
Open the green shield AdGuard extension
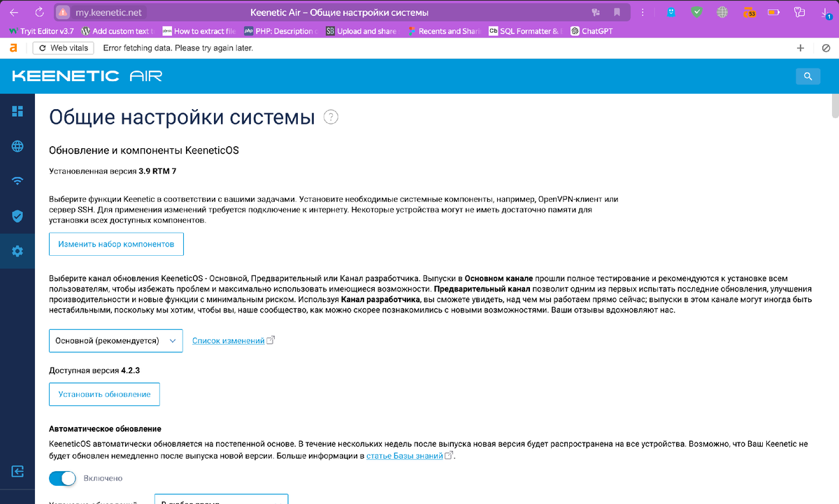pyautogui.click(x=696, y=13)
